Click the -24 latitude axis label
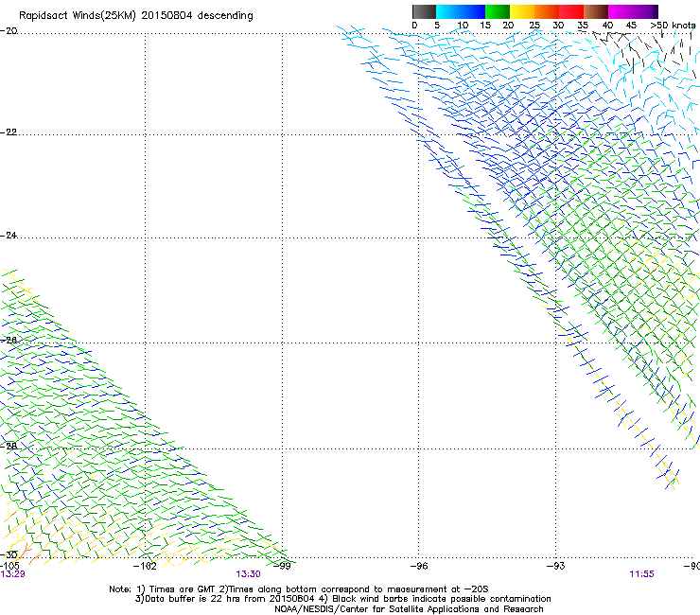700x615 pixels. tap(9, 235)
